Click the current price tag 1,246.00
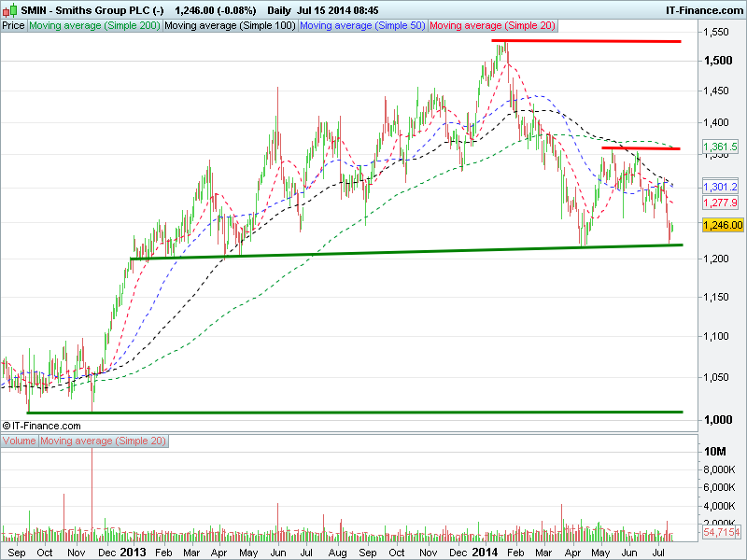Viewport: 747px width, 560px height. [723, 225]
